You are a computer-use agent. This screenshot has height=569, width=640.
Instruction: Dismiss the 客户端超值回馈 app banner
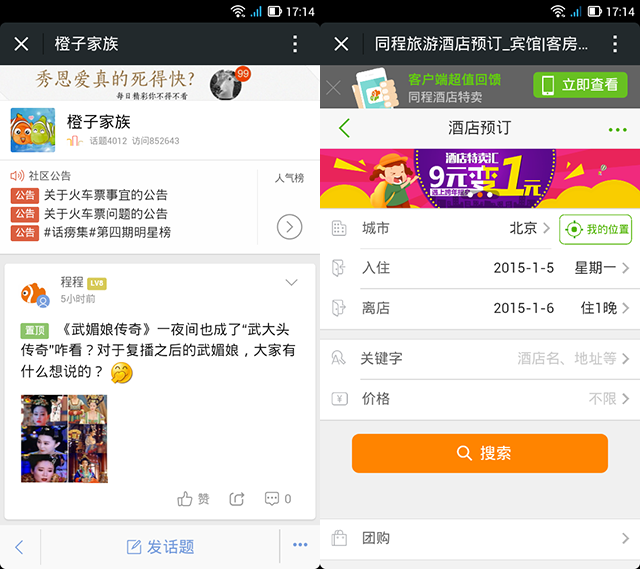[333, 87]
